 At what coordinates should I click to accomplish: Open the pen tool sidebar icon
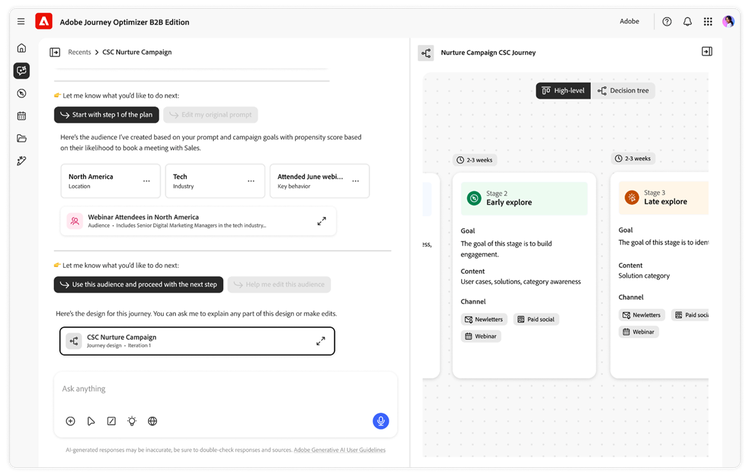(22, 161)
